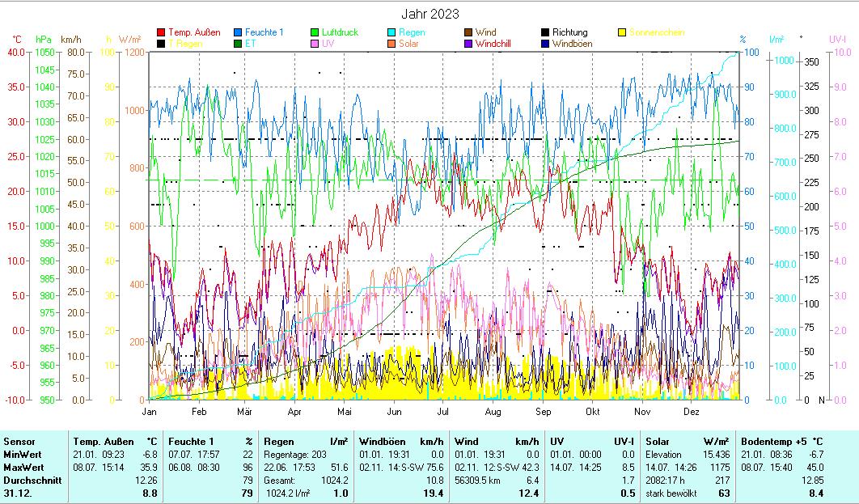Click the ground temperature average '12.85'
Screen dimensions: 859x504
tap(812, 481)
